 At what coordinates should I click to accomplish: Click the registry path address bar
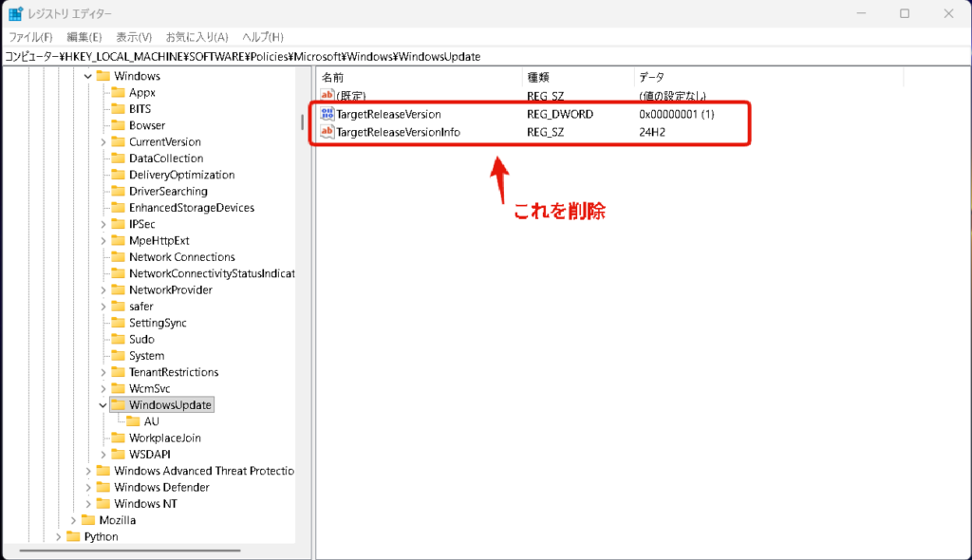click(x=475, y=56)
